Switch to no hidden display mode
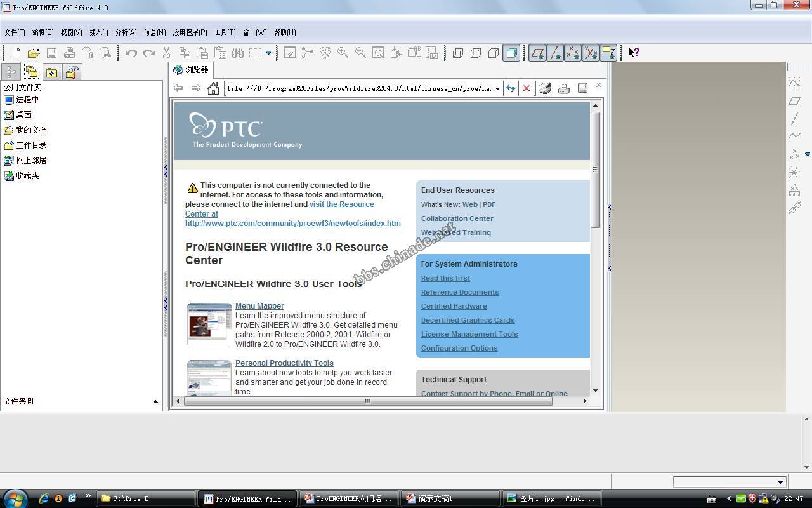The width and height of the screenshot is (812, 508). click(x=494, y=53)
